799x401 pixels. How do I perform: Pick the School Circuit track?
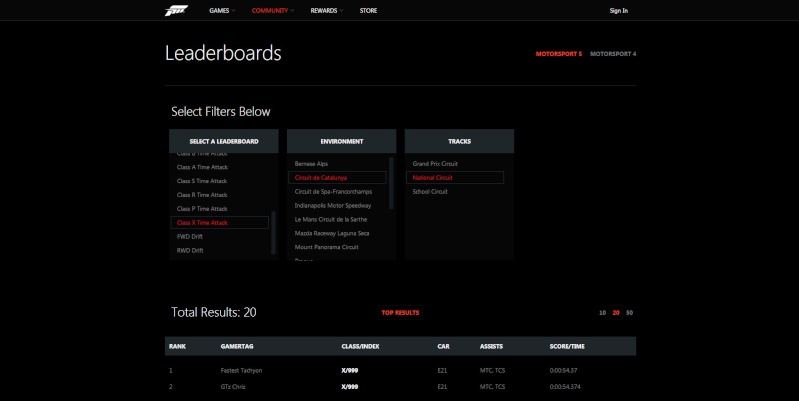430,192
